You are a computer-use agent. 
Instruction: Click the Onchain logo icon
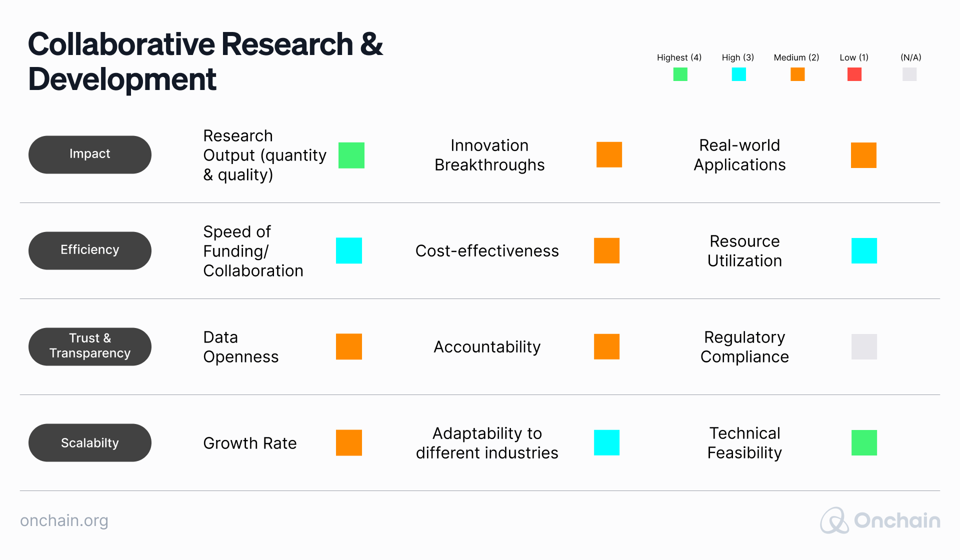click(x=834, y=520)
